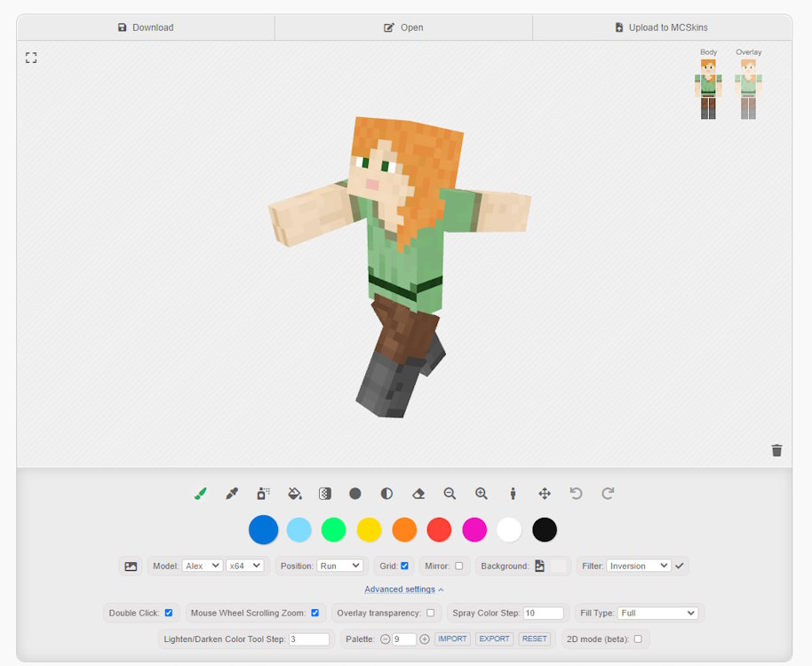Click Upload to MCSkins tab
Viewport: 812px width, 666px height.
click(x=662, y=28)
